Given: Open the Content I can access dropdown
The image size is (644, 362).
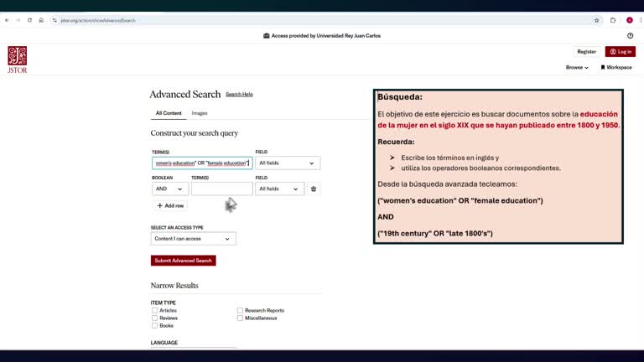Looking at the screenshot, I should (193, 239).
